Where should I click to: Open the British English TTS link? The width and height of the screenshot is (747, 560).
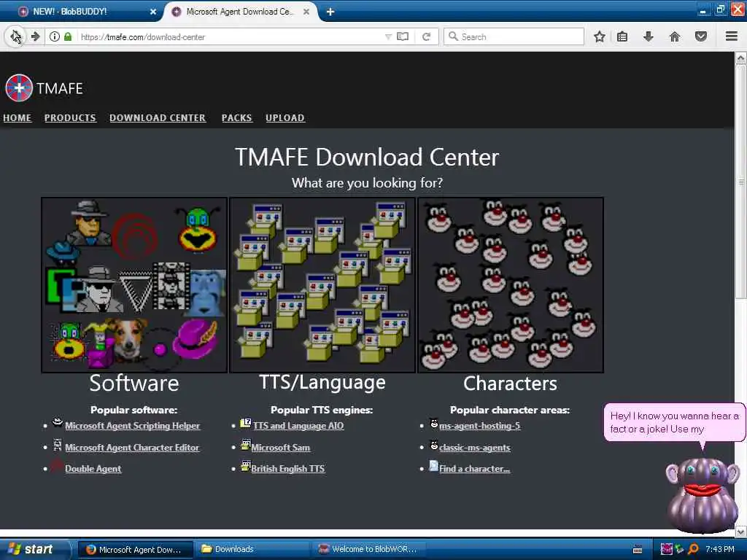287,469
